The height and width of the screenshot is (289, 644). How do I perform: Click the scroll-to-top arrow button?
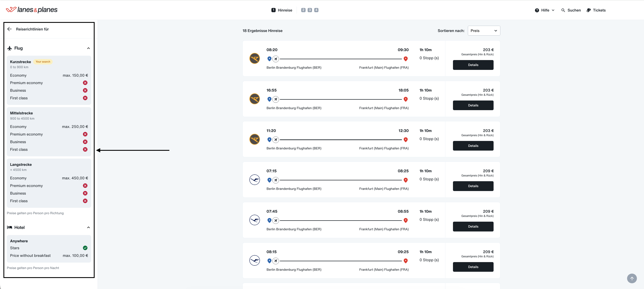[x=632, y=278]
